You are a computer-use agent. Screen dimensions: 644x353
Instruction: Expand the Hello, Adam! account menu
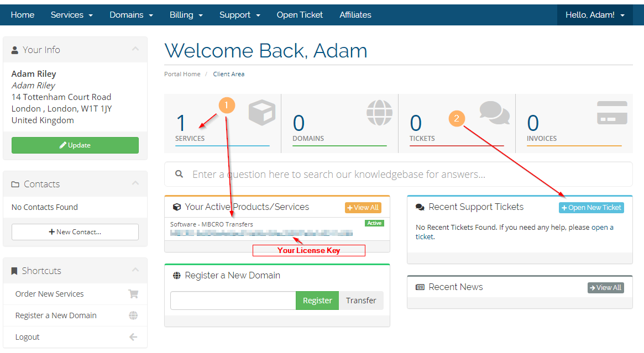click(595, 15)
